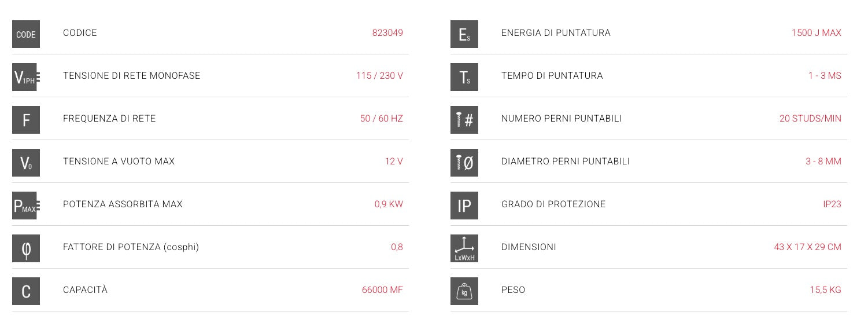Screen dimensions: 868x319
Task: Click the V1PH single-phase voltage icon
Action: 26,77
